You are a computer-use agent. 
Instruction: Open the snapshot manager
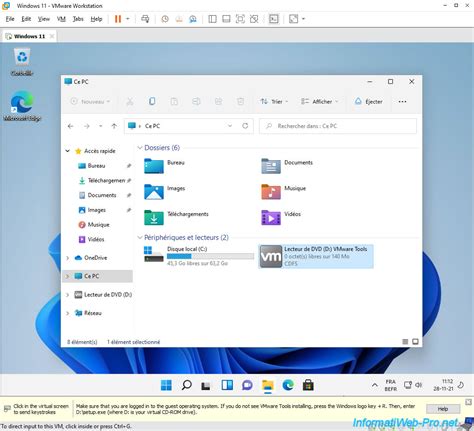193,19
